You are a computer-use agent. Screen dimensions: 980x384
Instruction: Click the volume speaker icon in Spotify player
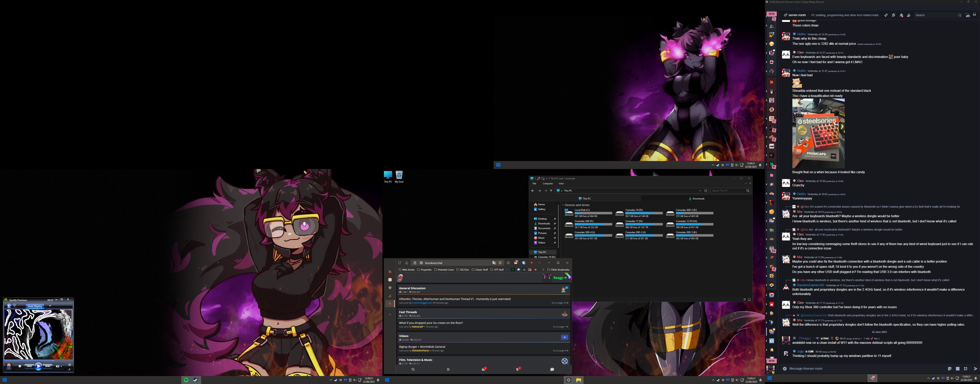point(57,366)
